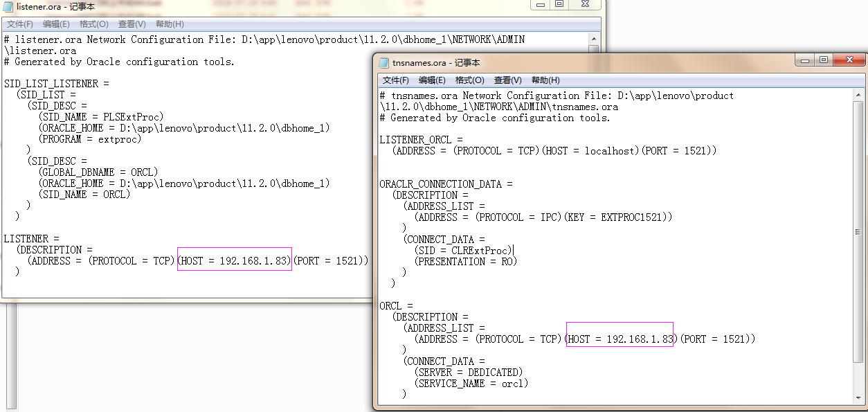Click '(SERVER = DEDICATED)' line in tnsnames.ora
Viewport: 868px width, 412px height.
(x=469, y=373)
